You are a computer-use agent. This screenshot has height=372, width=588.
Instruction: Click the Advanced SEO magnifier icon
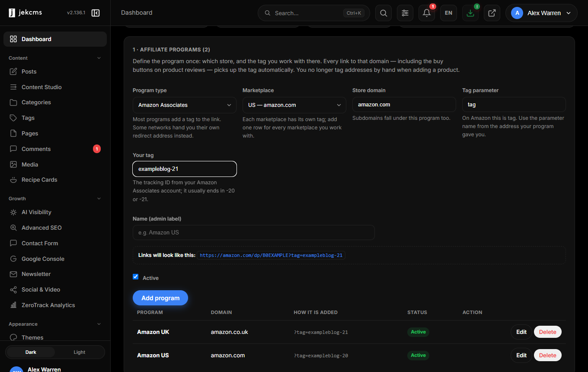click(13, 228)
